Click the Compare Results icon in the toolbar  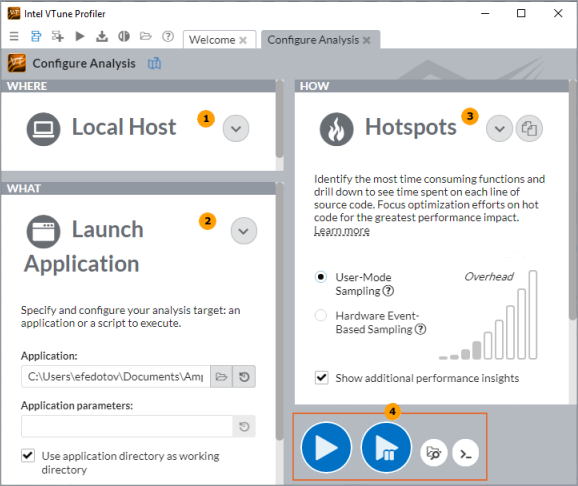[x=124, y=36]
